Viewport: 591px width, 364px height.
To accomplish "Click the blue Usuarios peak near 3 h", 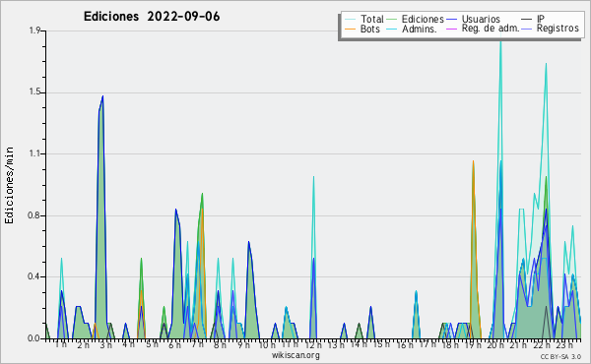I will 102,96.
